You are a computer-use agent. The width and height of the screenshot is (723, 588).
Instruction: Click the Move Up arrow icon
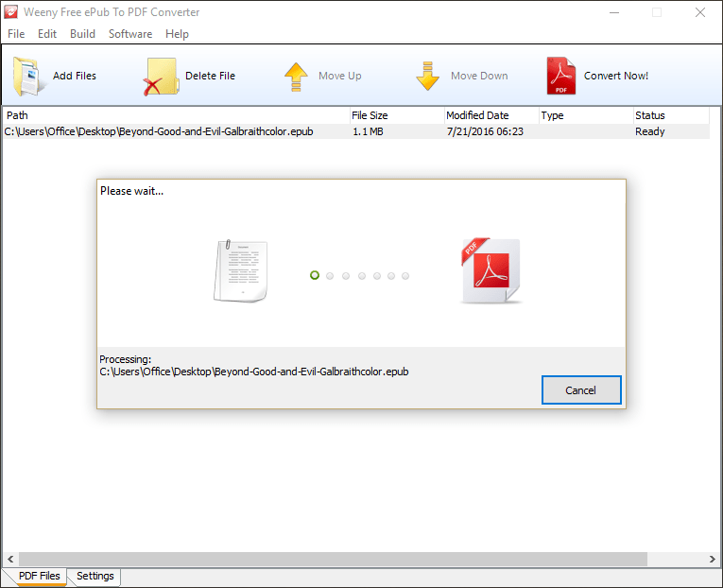(x=296, y=77)
